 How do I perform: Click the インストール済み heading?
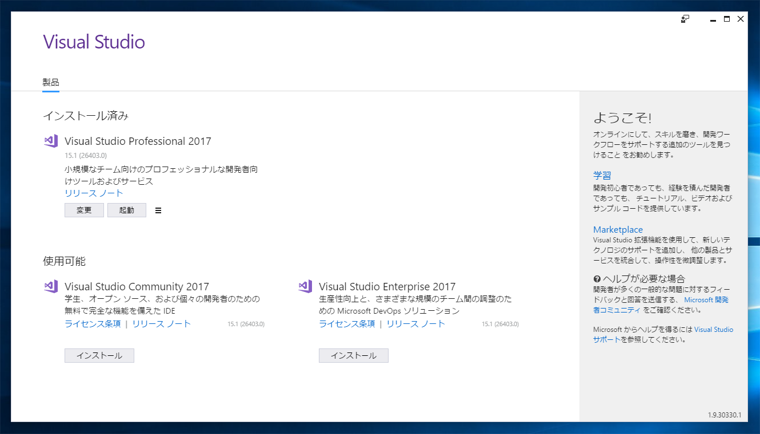pyautogui.click(x=85, y=115)
